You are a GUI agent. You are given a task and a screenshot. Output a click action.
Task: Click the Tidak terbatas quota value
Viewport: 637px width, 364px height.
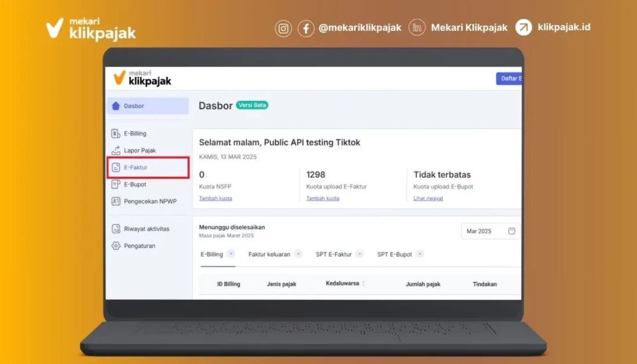[x=442, y=174]
